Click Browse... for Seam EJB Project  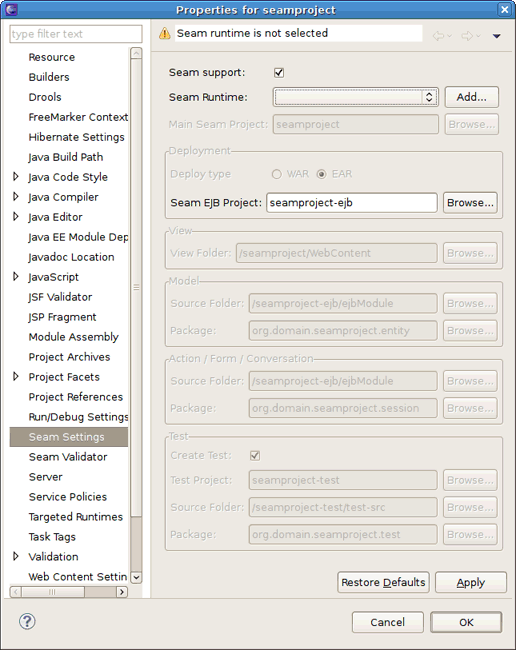470,203
